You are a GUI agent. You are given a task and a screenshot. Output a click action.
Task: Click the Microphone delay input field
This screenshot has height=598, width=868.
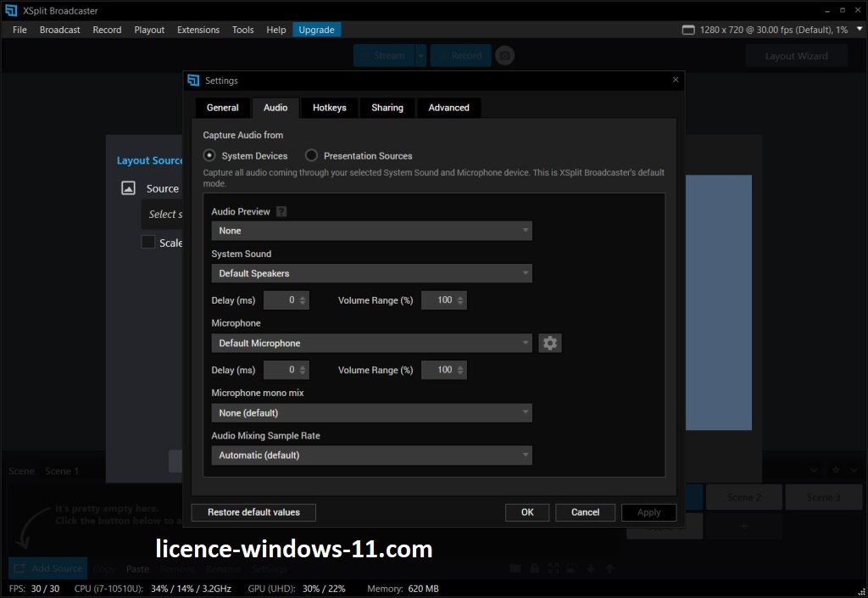tap(281, 370)
